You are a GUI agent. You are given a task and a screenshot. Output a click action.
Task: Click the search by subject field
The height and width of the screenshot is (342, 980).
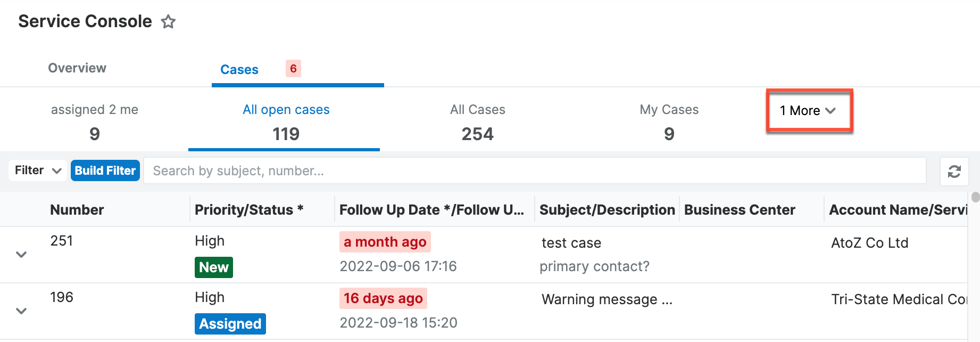534,171
